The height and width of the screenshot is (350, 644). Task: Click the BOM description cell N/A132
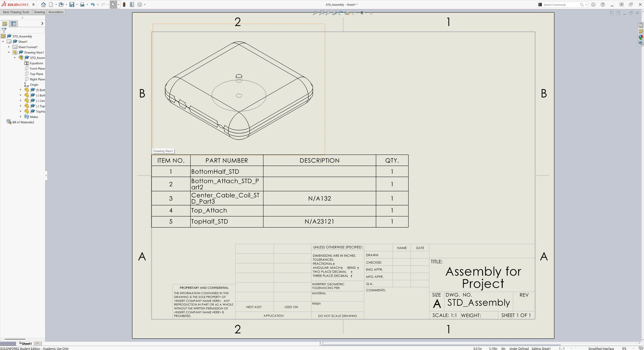coord(319,198)
